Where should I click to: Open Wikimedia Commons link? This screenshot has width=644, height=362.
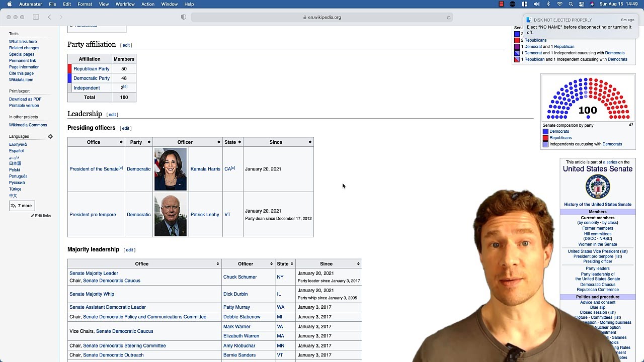click(x=28, y=125)
